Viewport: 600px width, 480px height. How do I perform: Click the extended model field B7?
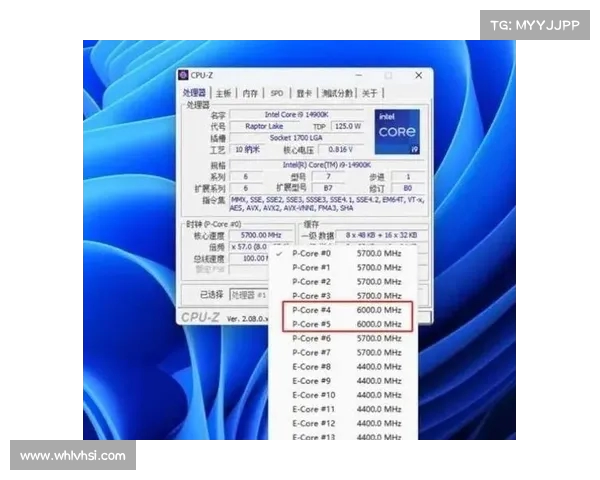click(328, 188)
